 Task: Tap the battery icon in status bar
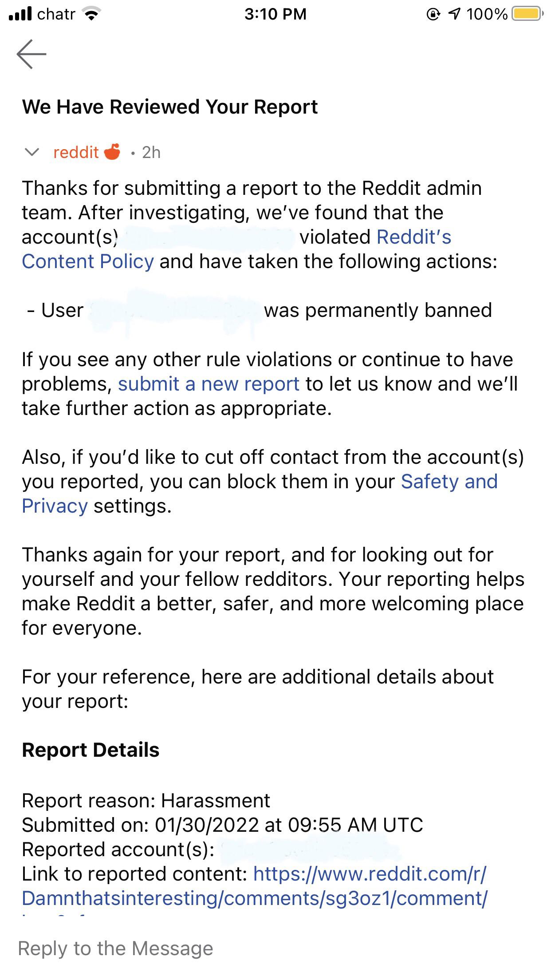(x=527, y=14)
